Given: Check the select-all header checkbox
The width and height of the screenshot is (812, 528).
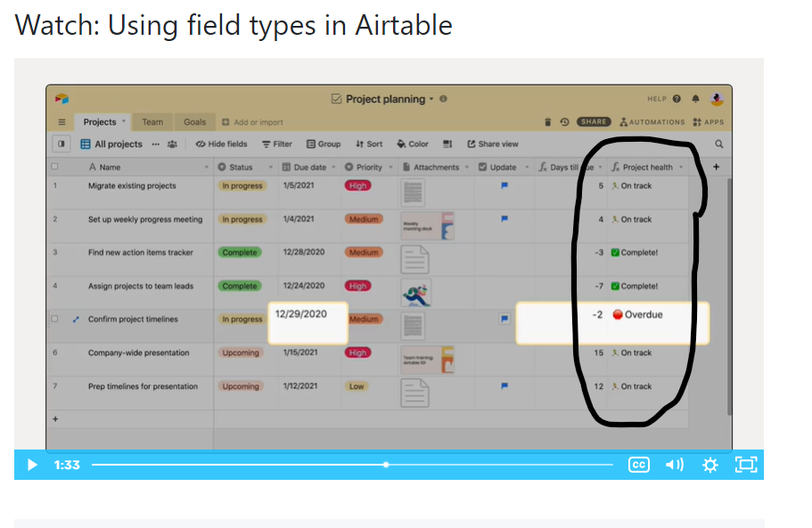Looking at the screenshot, I should pyautogui.click(x=55, y=167).
